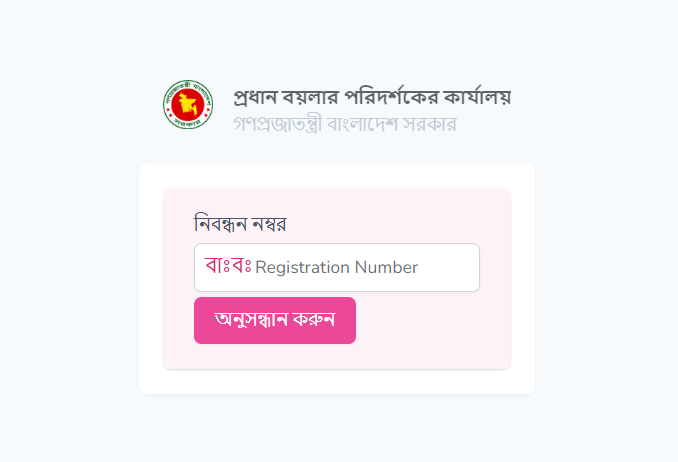Click the Bangladesh government seal logo
The height and width of the screenshot is (462, 678).
[x=187, y=105]
